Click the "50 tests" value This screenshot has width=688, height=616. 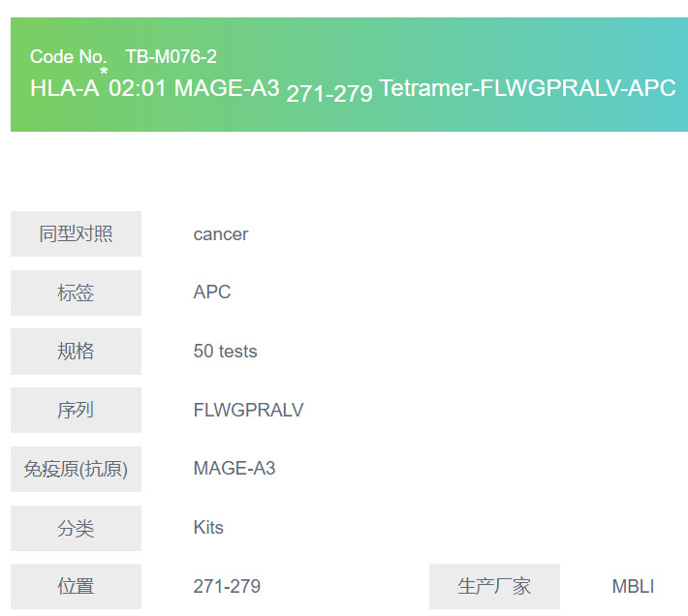[226, 352]
